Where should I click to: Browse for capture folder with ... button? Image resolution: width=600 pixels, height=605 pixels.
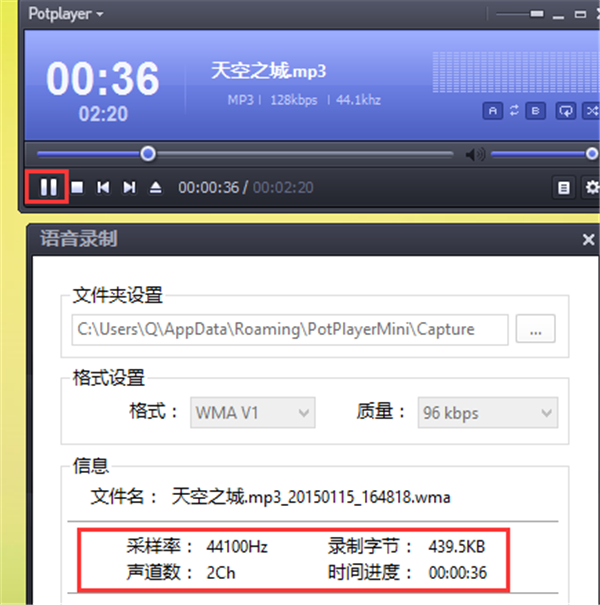[x=535, y=328]
